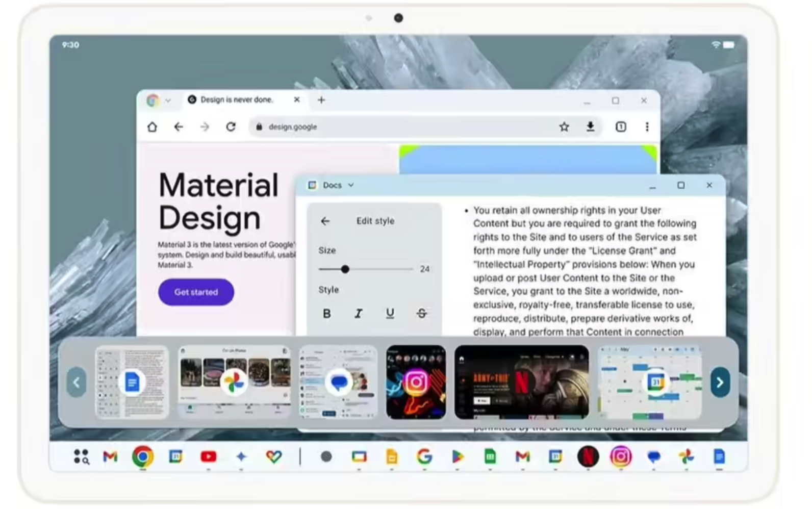Toggle Strikethrough in Edit style panel
The height and width of the screenshot is (509, 812).
coord(422,313)
